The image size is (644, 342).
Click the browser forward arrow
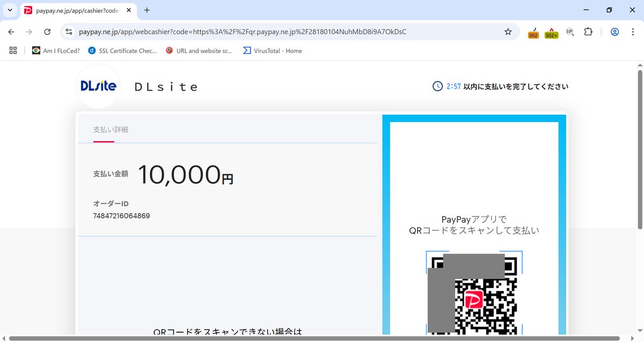pyautogui.click(x=29, y=32)
